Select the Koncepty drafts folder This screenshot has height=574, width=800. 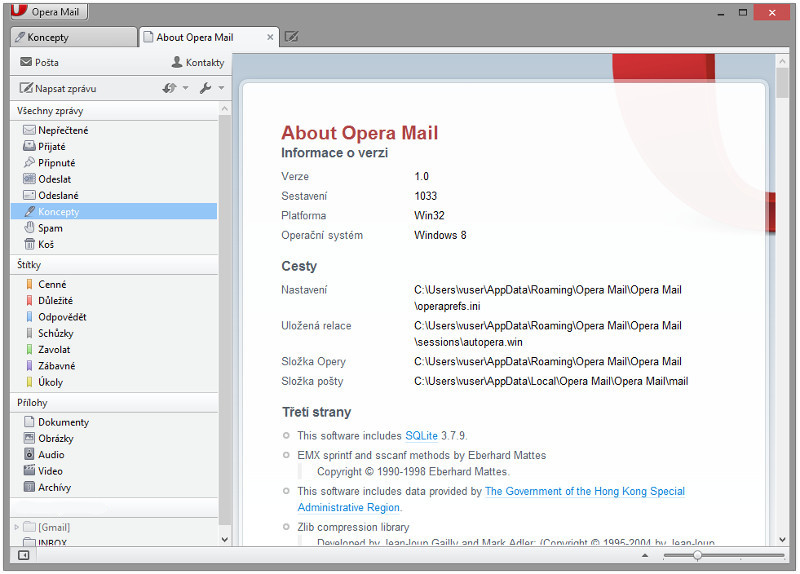point(114,211)
